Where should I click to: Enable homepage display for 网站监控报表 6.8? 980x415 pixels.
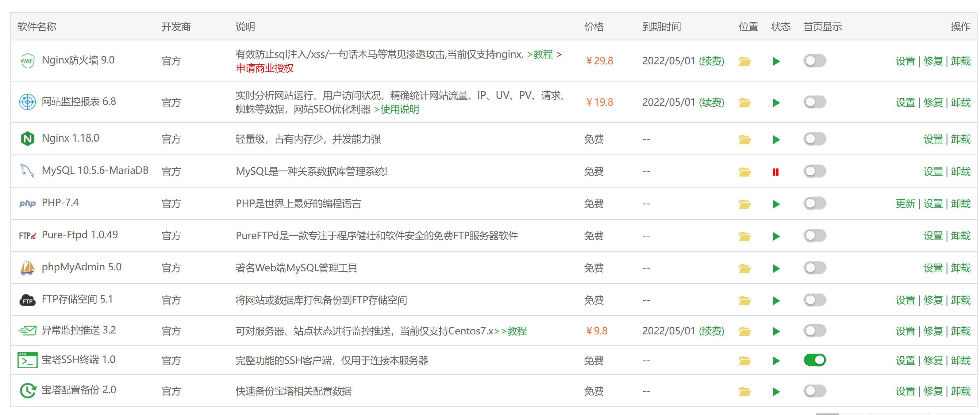point(815,102)
